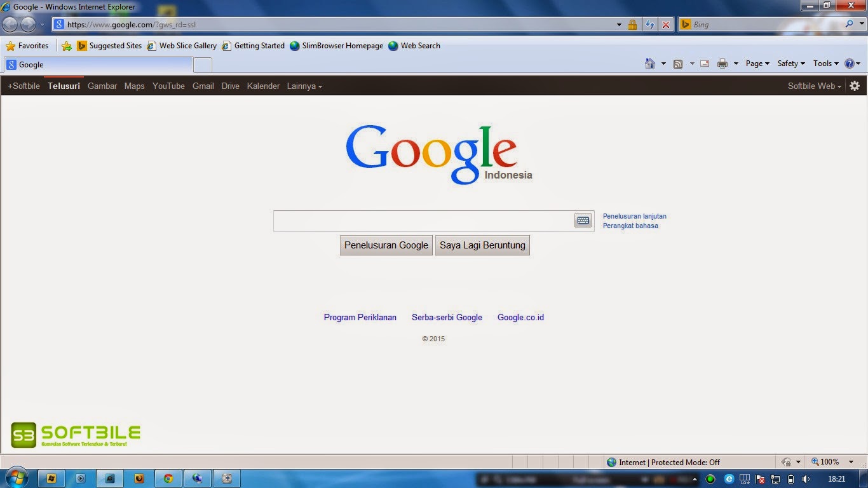Open Kalender in Google bar
Image resolution: width=868 pixels, height=488 pixels.
pos(263,86)
